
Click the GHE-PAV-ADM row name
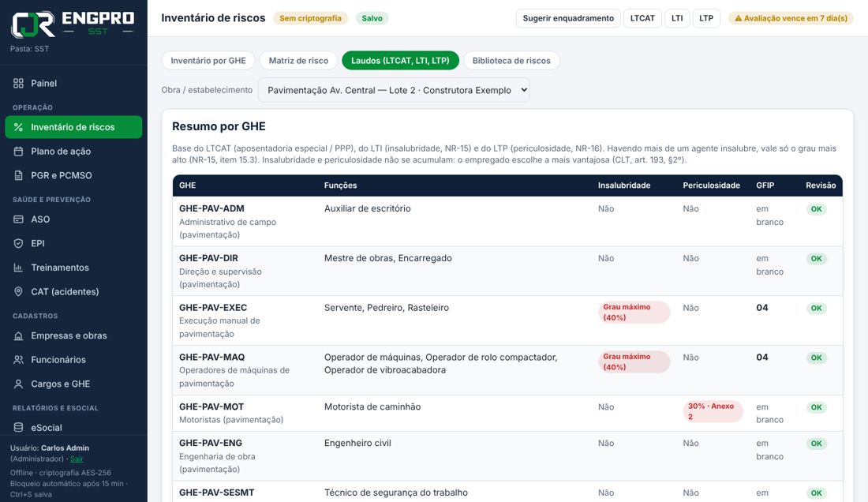click(x=211, y=208)
